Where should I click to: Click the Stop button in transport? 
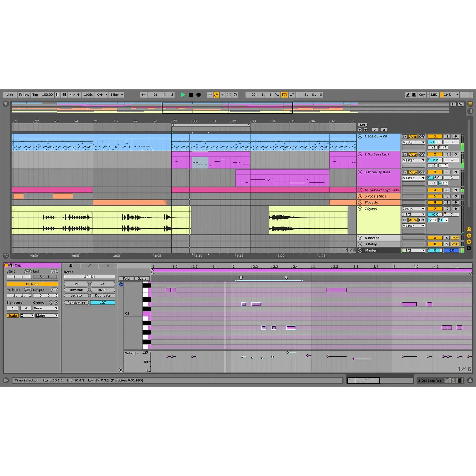tap(191, 95)
